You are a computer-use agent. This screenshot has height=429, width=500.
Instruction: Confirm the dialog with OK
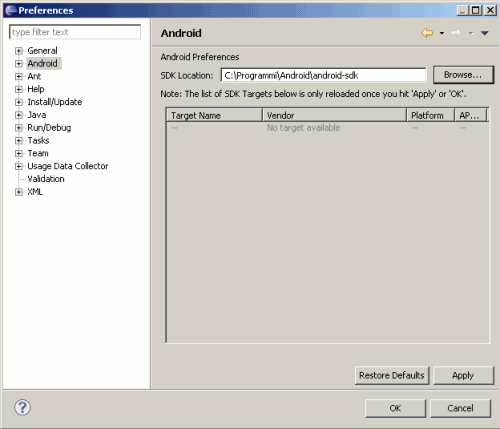[x=395, y=408]
